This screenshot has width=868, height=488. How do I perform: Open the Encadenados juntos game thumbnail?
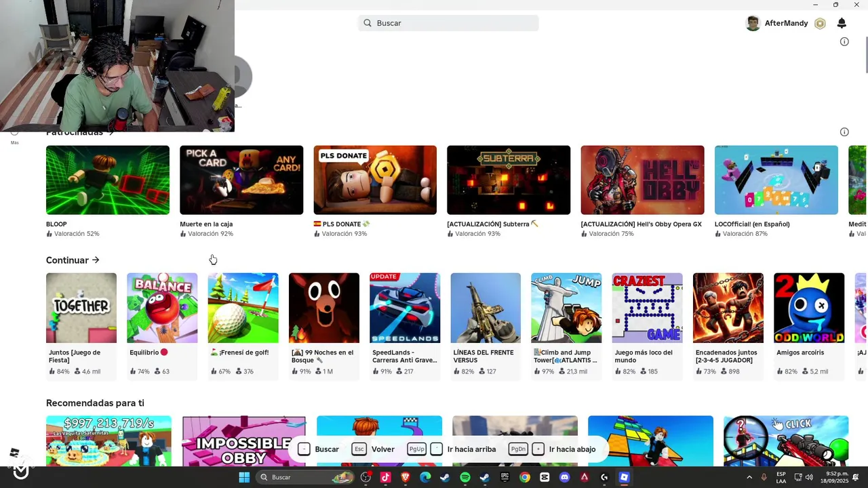728,308
